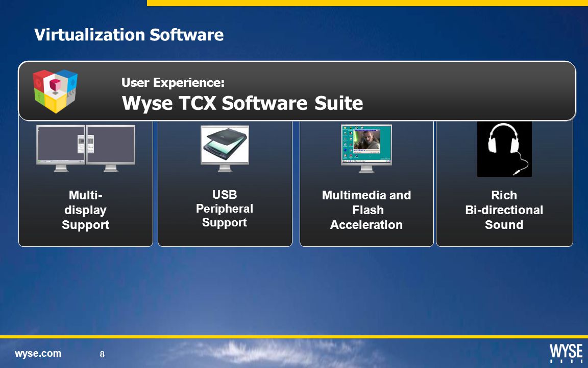The height and width of the screenshot is (368, 588).
Task: Click the 'User Experience:' subtitle text
Action: click(x=173, y=82)
